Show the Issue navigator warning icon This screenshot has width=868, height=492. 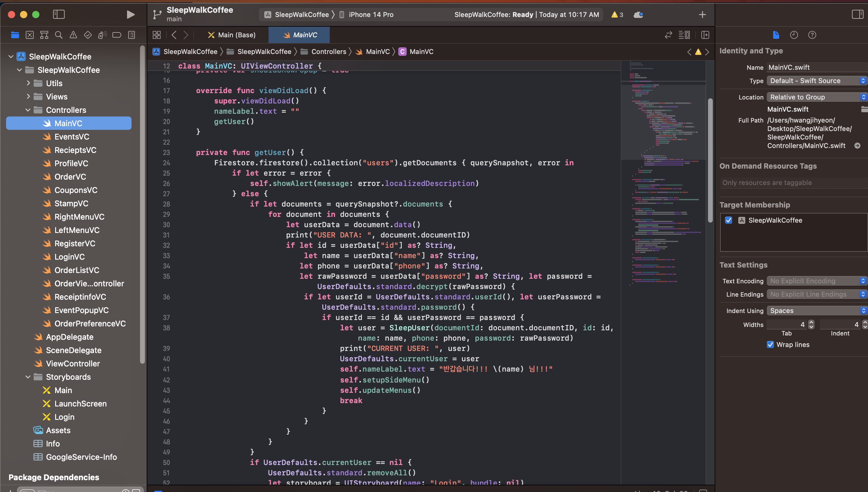click(x=73, y=35)
